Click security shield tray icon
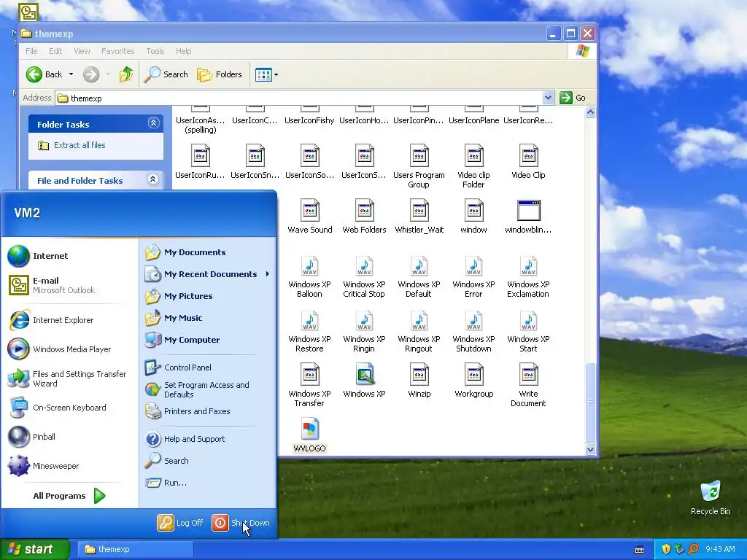The height and width of the screenshot is (560, 747). pos(666,549)
